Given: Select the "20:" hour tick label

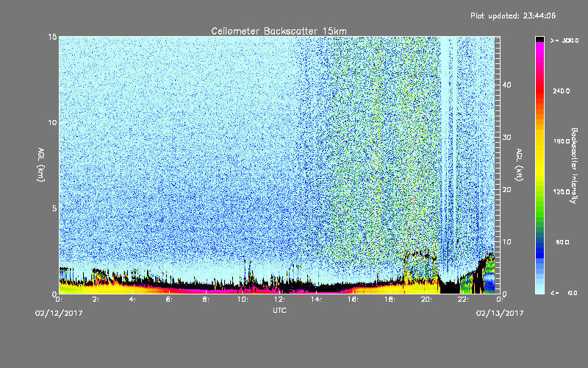Looking at the screenshot, I should [426, 300].
